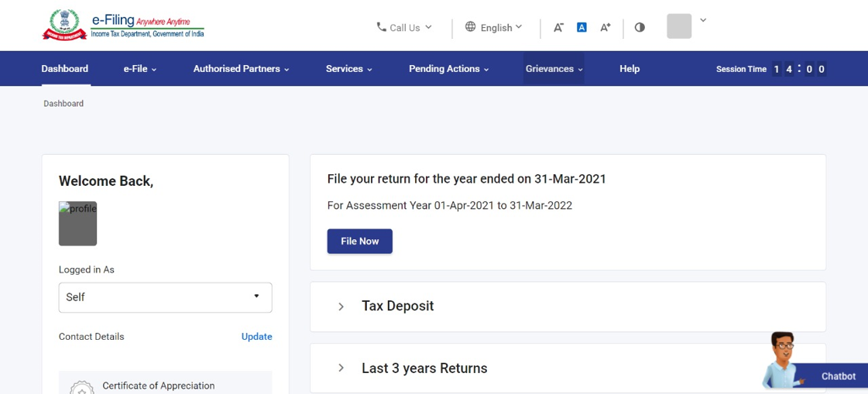868x394 pixels.
Task: Open the user account avatar menu
Action: click(x=679, y=26)
